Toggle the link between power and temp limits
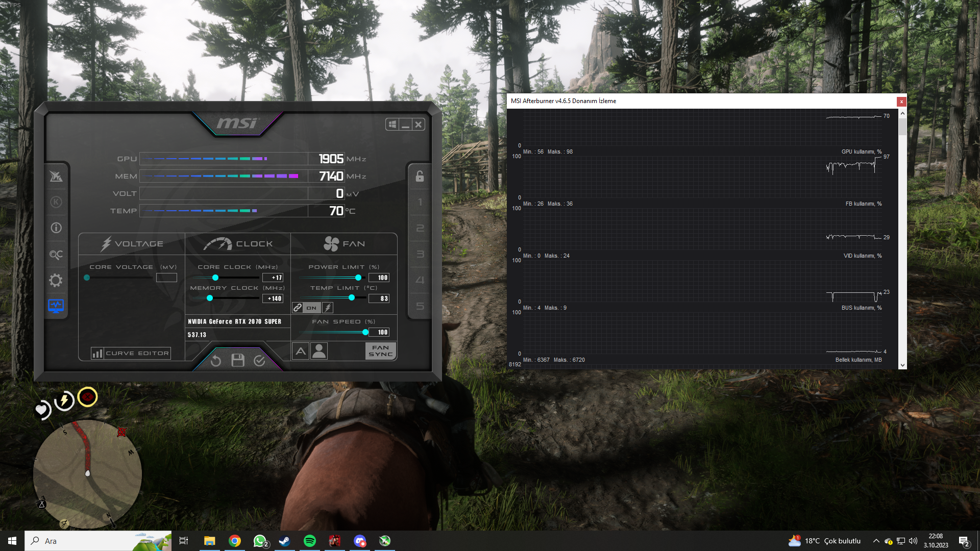The width and height of the screenshot is (980, 551). point(298,308)
